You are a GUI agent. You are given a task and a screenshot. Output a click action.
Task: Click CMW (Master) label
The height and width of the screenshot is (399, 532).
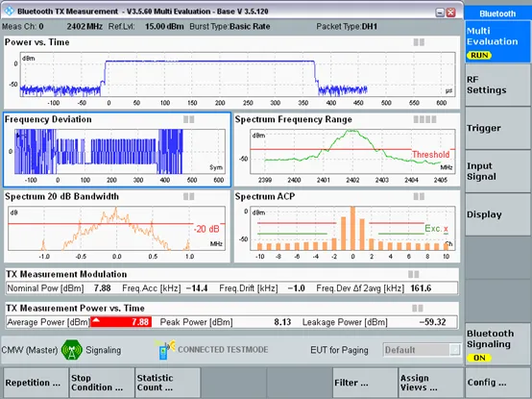30,350
